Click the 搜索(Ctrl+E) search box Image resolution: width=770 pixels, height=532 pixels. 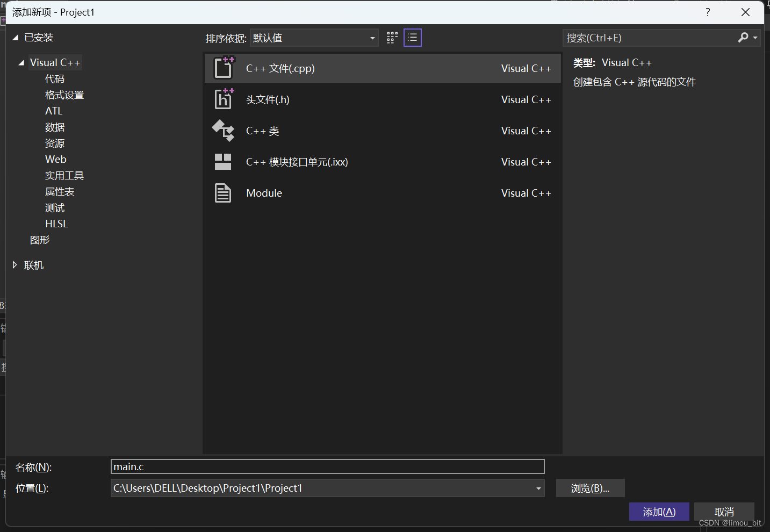[650, 38]
